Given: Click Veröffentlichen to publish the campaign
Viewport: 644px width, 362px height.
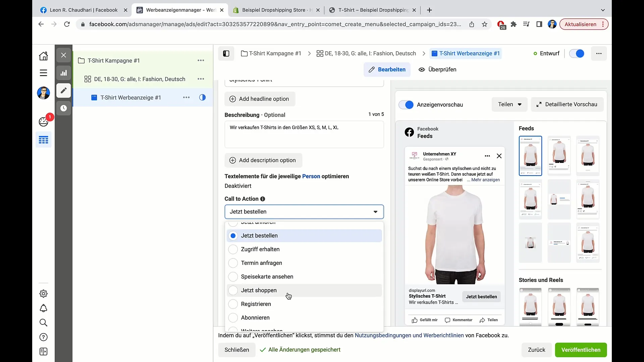Looking at the screenshot, I should coord(581,350).
